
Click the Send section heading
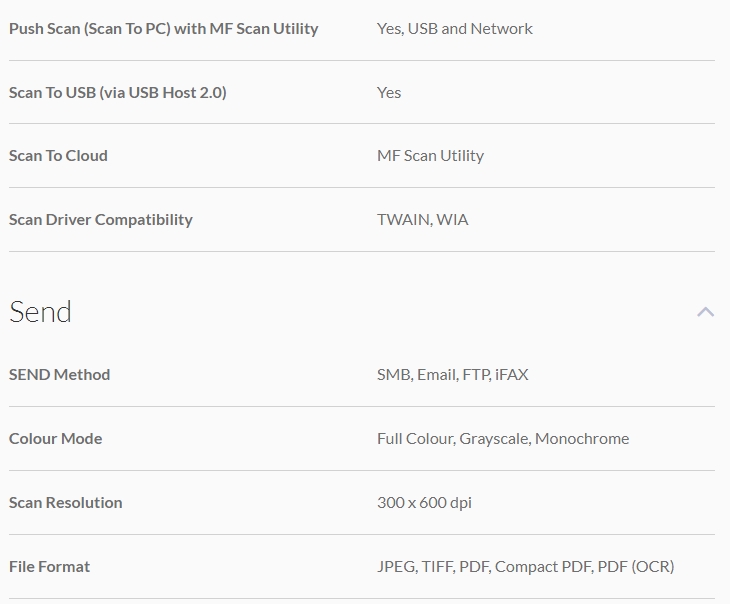41,312
